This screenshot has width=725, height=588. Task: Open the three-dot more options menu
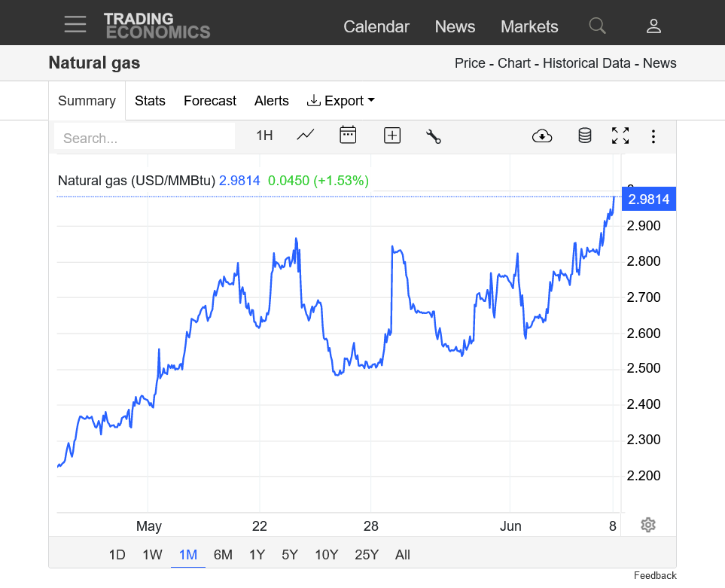click(x=653, y=136)
